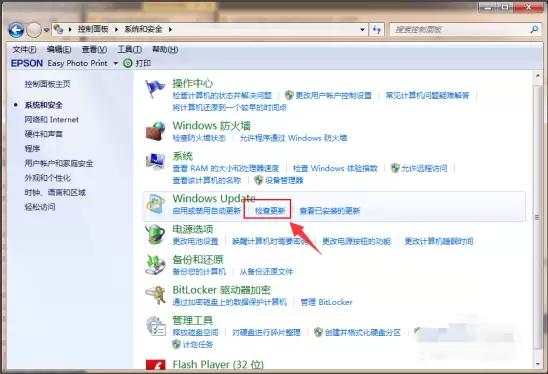Click the 系统和安全 breadcrumb in address bar
Screen dimensions: 548x374
(144, 29)
